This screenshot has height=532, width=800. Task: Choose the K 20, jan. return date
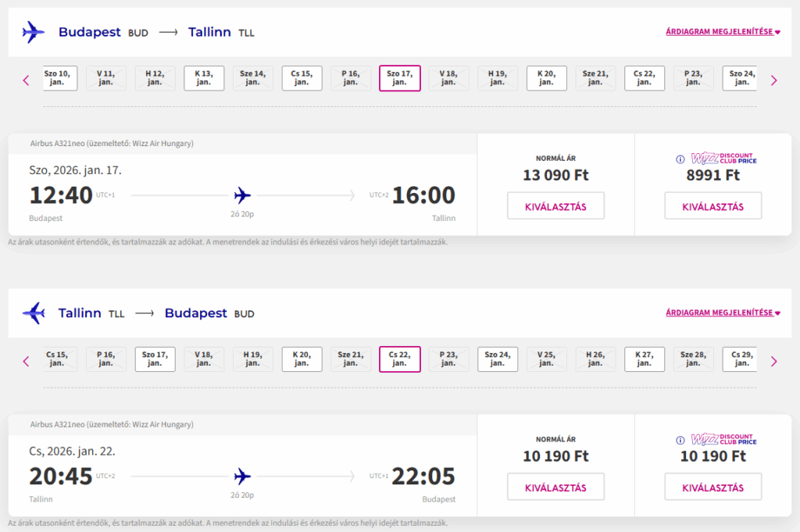(302, 359)
